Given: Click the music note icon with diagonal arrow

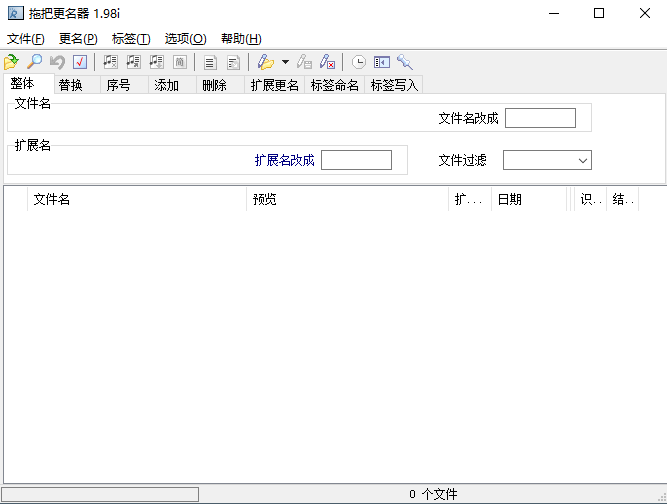Looking at the screenshot, I should [x=134, y=62].
